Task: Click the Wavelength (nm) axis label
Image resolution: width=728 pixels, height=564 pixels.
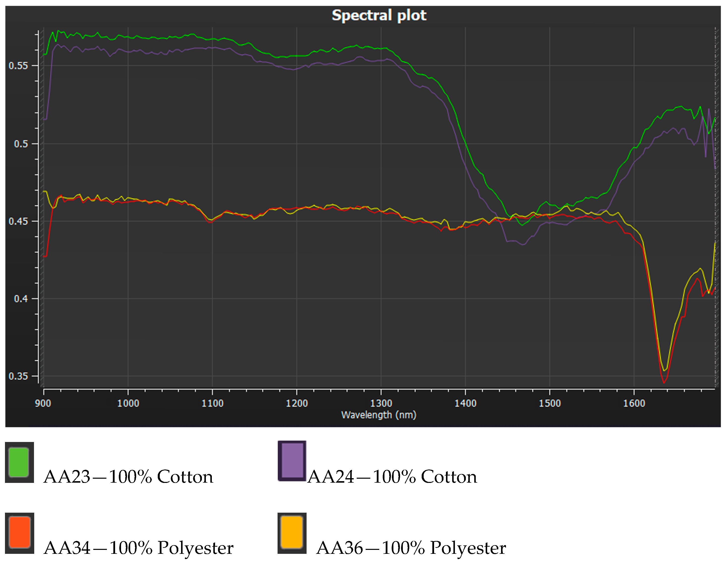Action: [379, 415]
